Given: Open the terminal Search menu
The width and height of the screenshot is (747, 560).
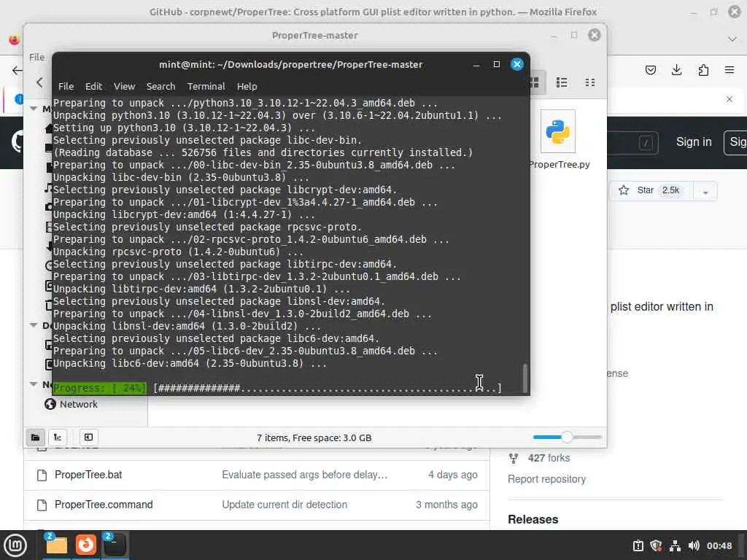Looking at the screenshot, I should tap(160, 86).
